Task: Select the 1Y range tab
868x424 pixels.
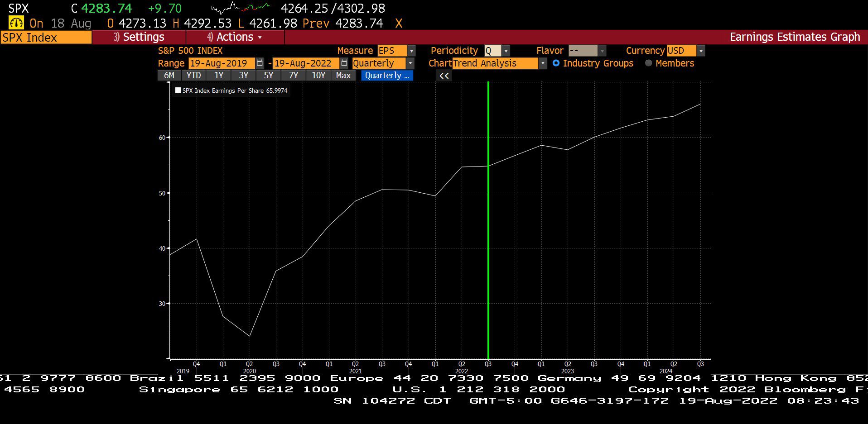Action: [219, 76]
